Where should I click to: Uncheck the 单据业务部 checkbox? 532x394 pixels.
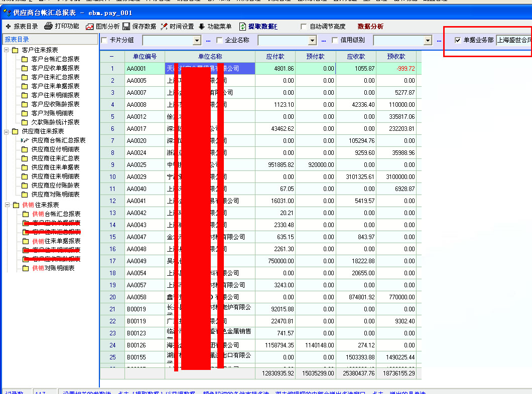[x=458, y=40]
